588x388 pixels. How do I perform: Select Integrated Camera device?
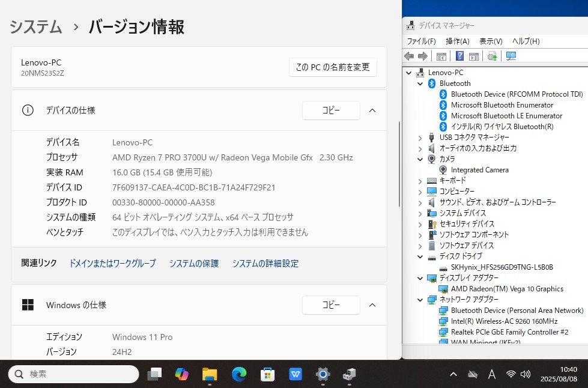click(x=479, y=170)
